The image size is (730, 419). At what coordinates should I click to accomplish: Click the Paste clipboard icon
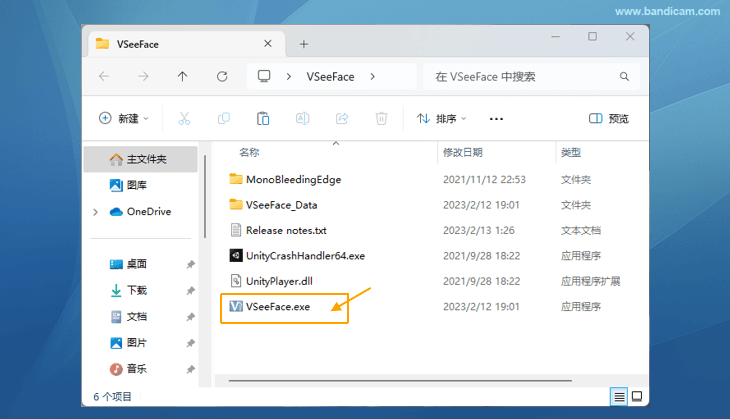coord(263,119)
